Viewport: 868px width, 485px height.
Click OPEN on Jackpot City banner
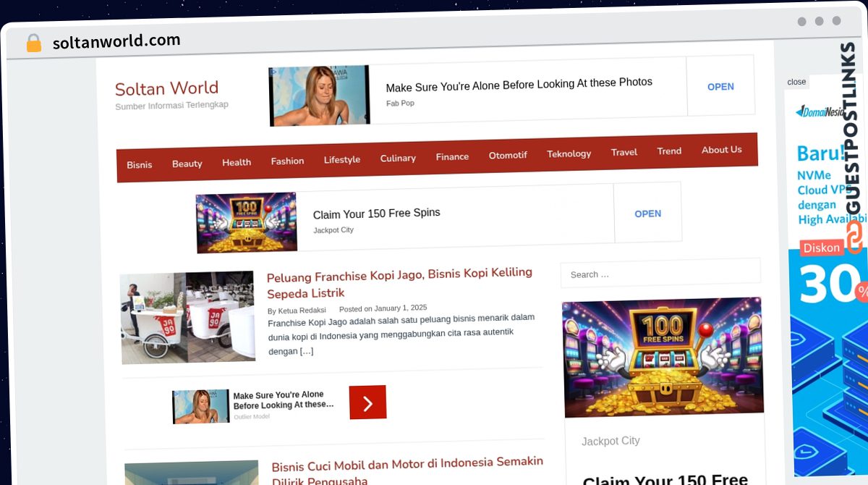click(x=647, y=214)
